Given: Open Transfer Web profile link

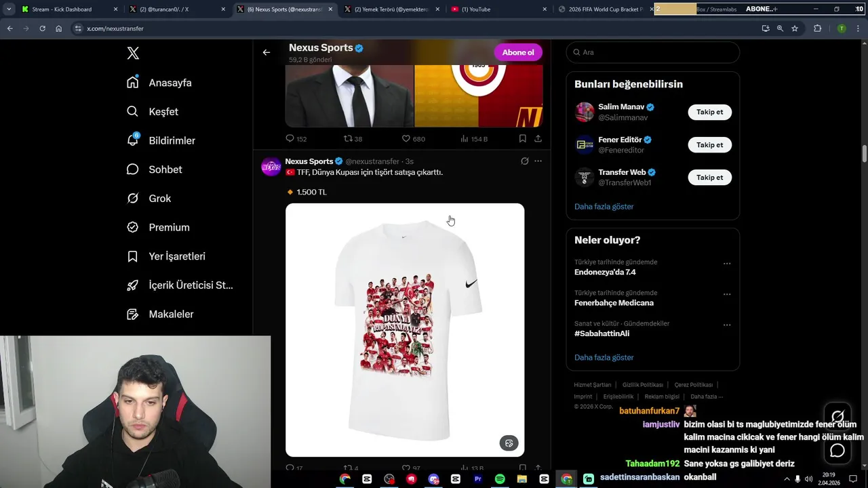Looking at the screenshot, I should coord(622,172).
